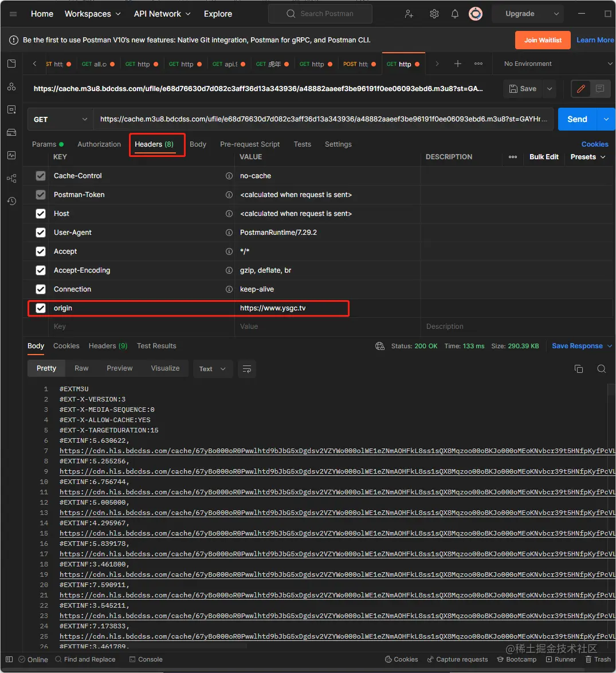Screen dimensions: 616x673
Task: Open the Pre-request Script tab
Action: click(x=250, y=144)
